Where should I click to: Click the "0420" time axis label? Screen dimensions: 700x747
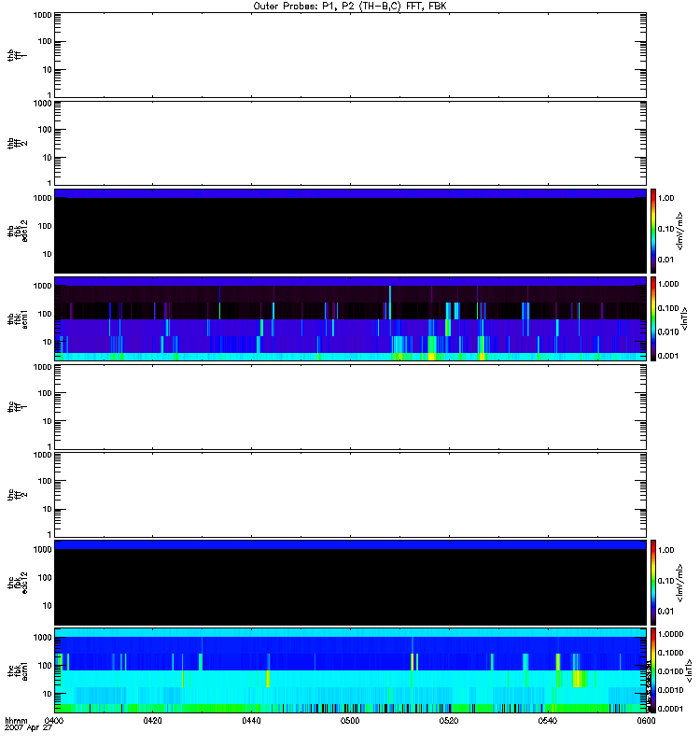[x=152, y=721]
